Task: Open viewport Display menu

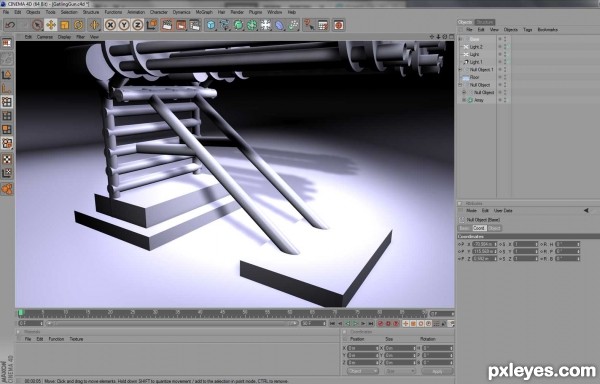Action: point(64,37)
